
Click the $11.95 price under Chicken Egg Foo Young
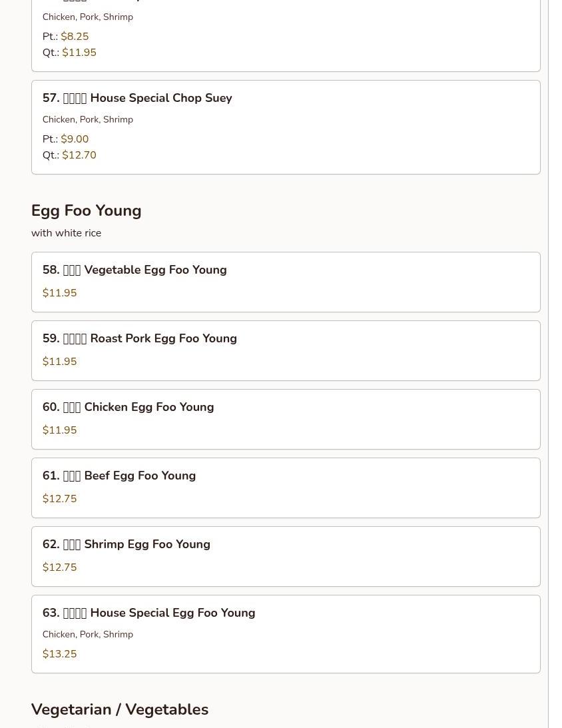[59, 430]
